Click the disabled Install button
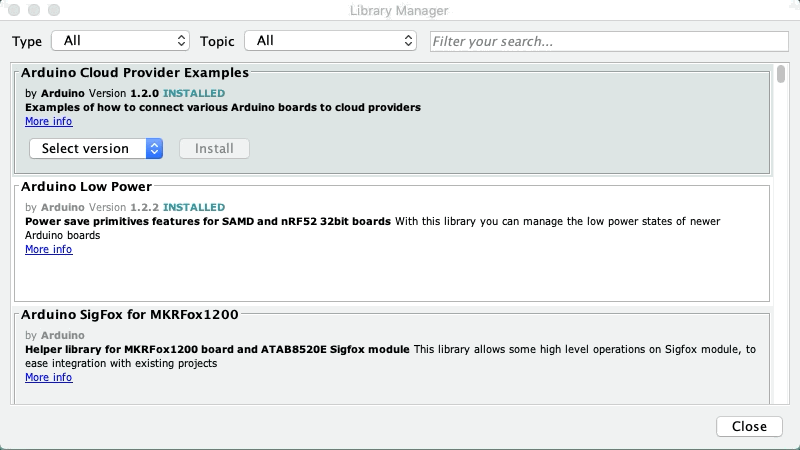 tap(214, 148)
